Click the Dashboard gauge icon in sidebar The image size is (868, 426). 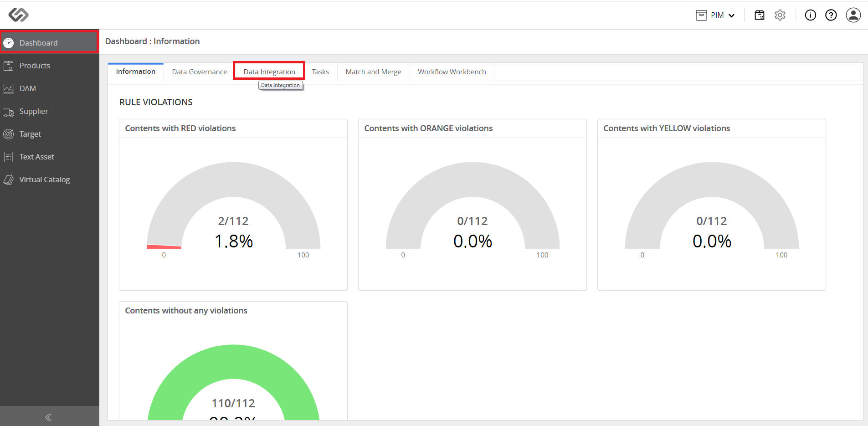click(x=9, y=43)
